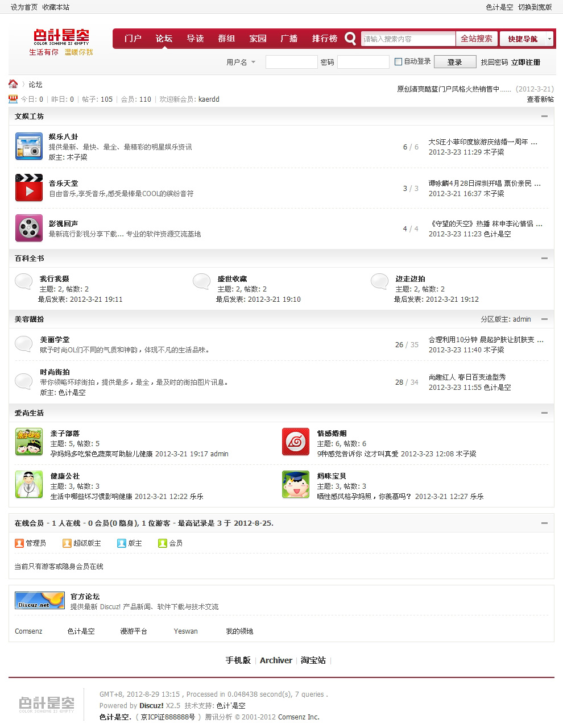The width and height of the screenshot is (563, 728).
Task: Click the 查看新帖 link
Action: tap(540, 99)
